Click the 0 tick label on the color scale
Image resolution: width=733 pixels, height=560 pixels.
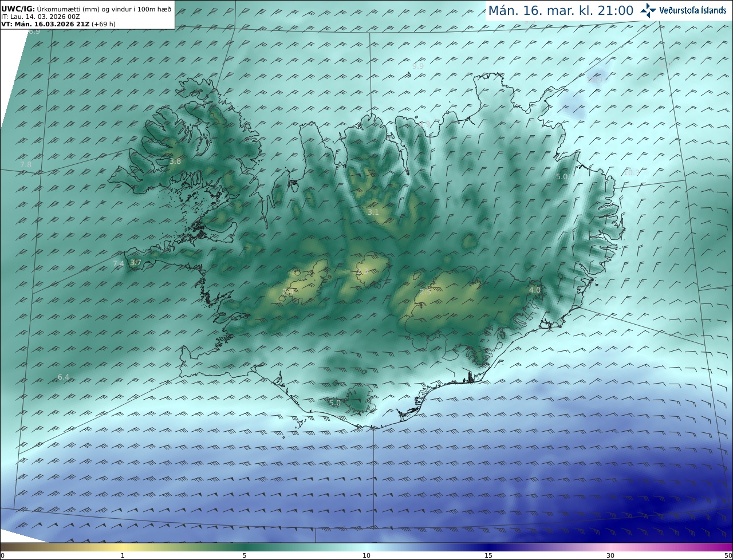(2, 555)
